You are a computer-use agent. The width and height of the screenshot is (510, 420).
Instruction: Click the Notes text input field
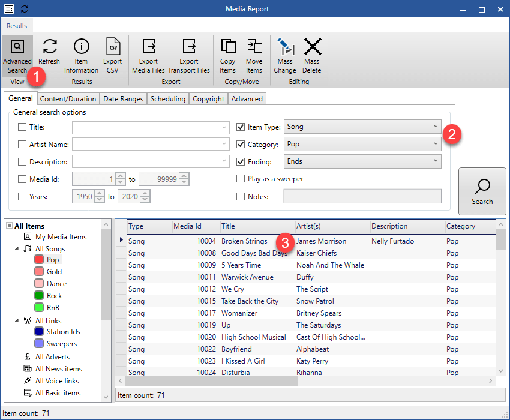[x=362, y=196]
